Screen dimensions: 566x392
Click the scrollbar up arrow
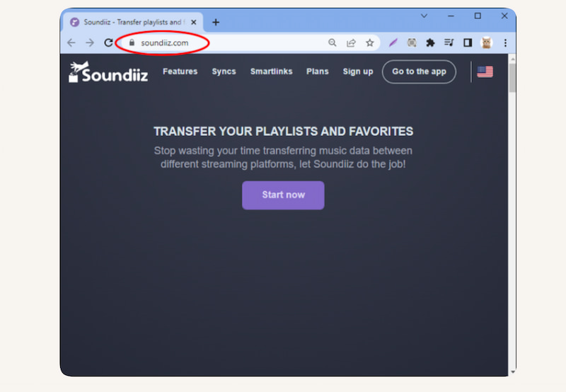512,59
